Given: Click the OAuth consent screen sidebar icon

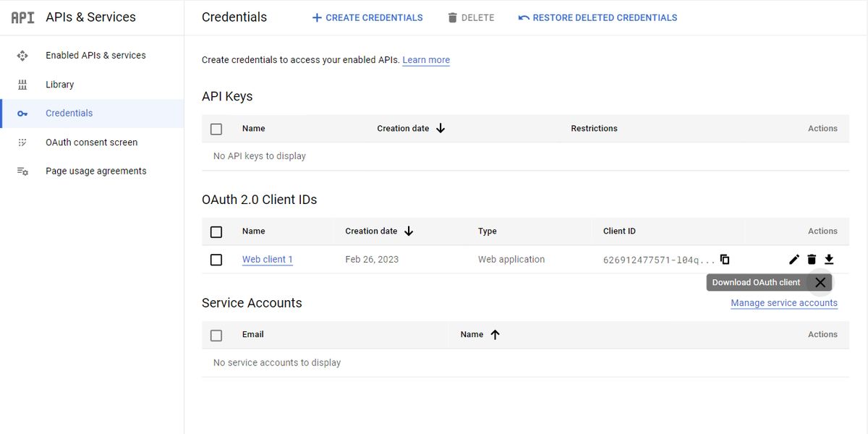Looking at the screenshot, I should tap(22, 142).
